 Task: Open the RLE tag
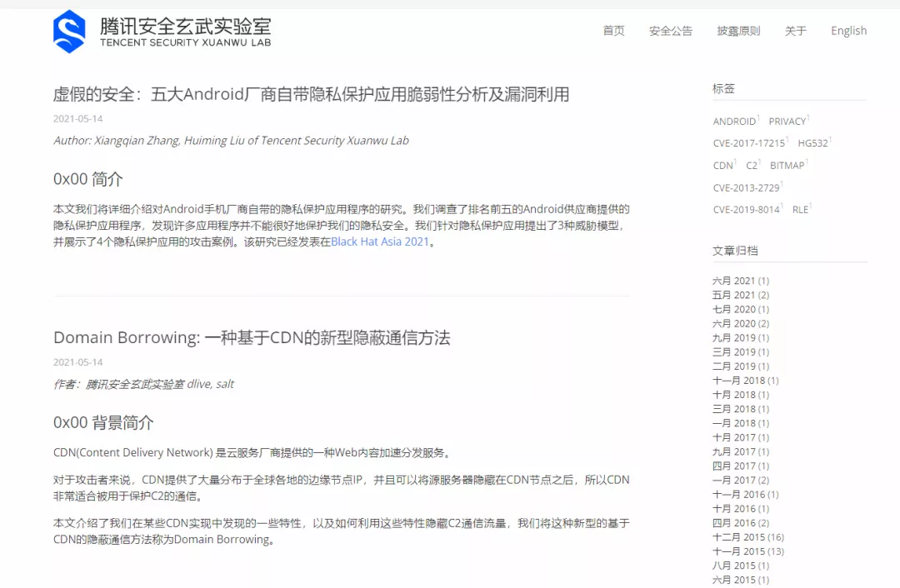[800, 209]
